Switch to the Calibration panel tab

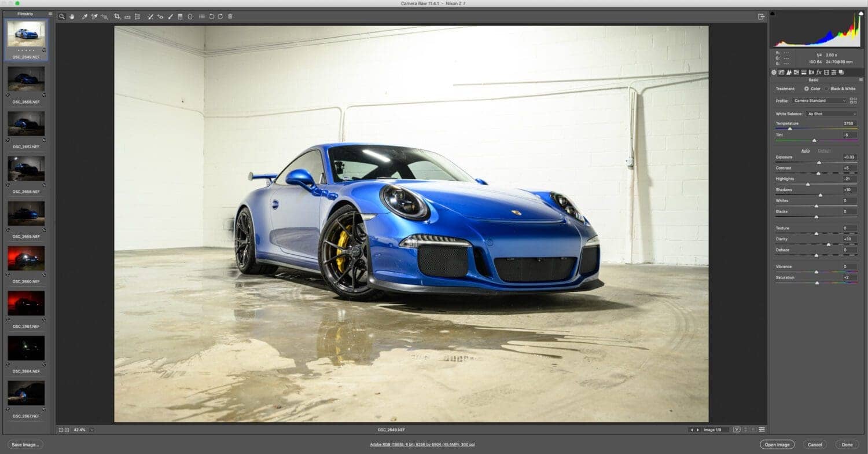pos(826,72)
